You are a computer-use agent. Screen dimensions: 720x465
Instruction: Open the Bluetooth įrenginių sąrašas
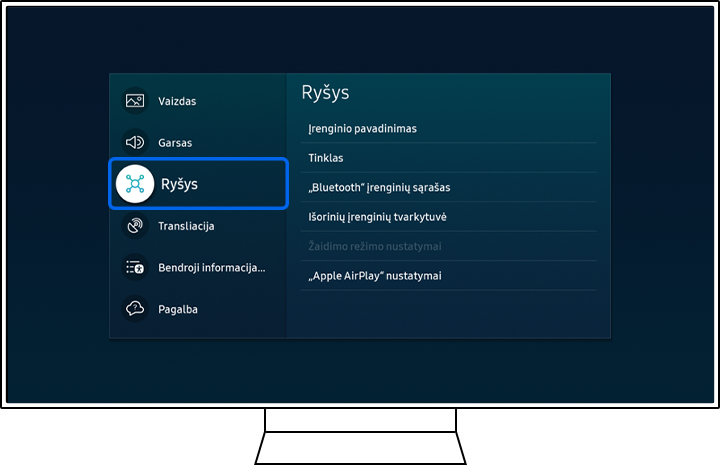pyautogui.click(x=386, y=188)
